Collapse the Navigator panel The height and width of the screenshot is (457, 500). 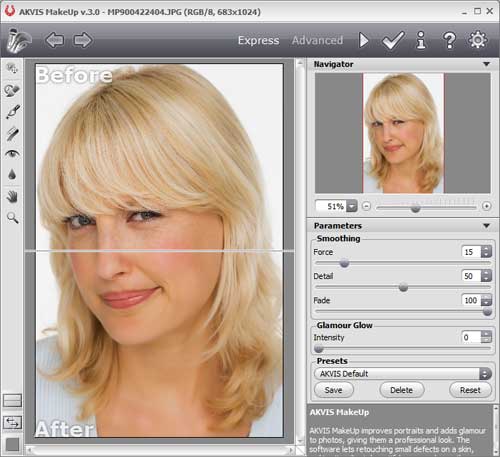pyautogui.click(x=486, y=64)
